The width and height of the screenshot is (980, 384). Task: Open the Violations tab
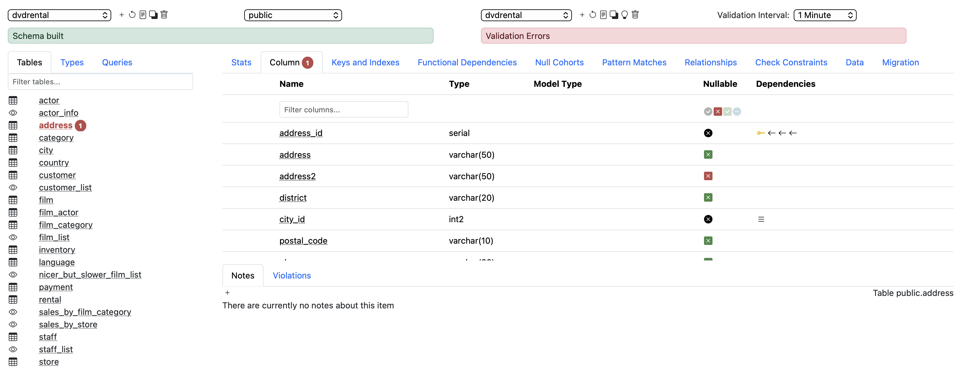[291, 275]
